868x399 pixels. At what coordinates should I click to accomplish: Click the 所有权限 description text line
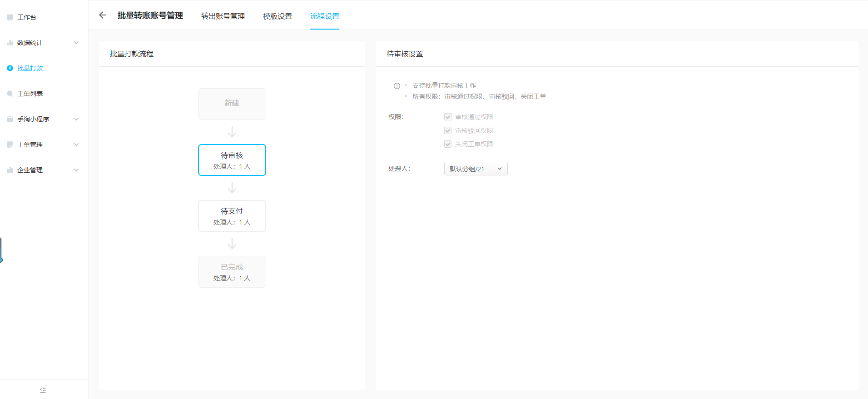pyautogui.click(x=479, y=96)
